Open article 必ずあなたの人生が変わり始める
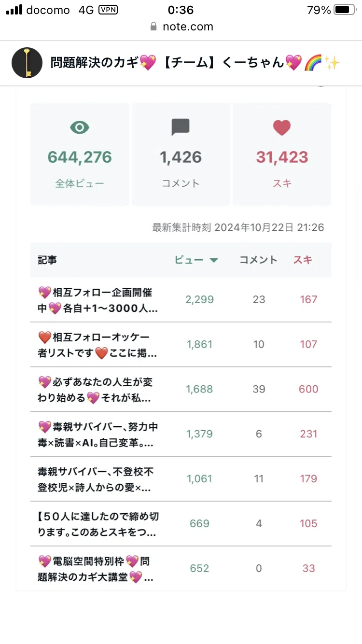The width and height of the screenshot is (362, 644). pyautogui.click(x=181, y=390)
